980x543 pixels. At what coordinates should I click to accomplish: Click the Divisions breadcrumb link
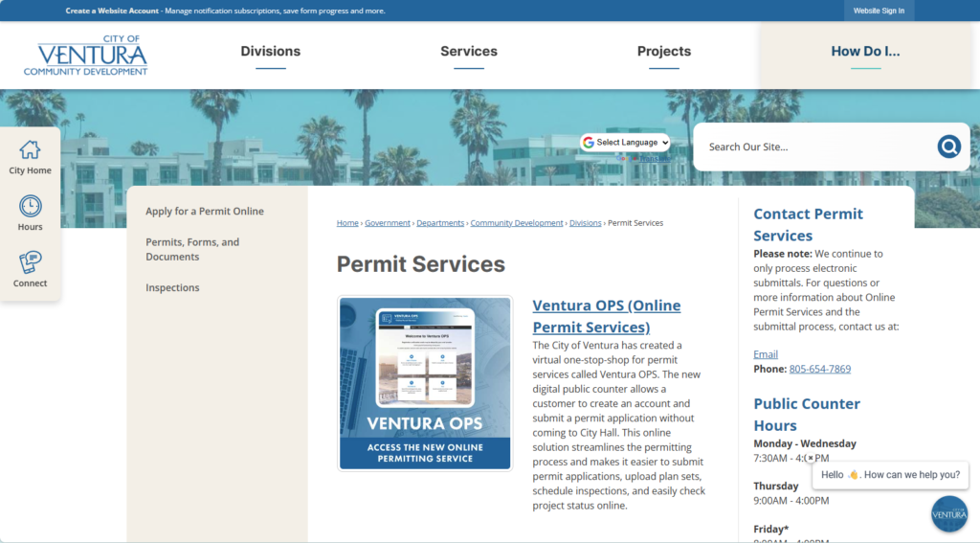point(585,223)
